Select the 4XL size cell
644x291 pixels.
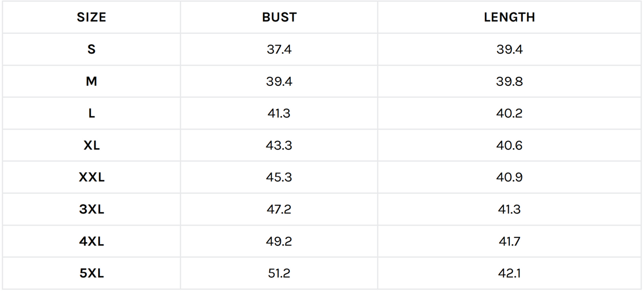click(x=91, y=241)
